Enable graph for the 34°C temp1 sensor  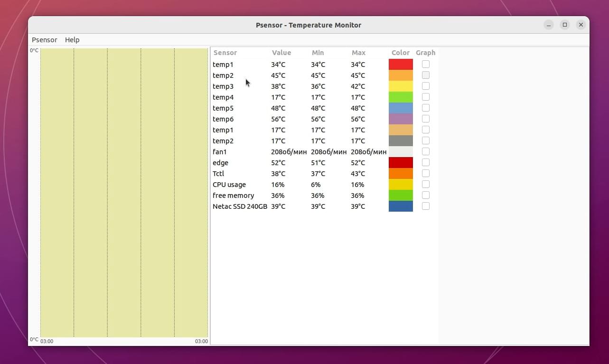tap(426, 64)
